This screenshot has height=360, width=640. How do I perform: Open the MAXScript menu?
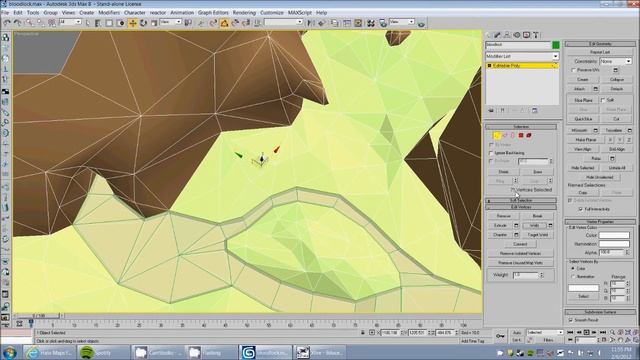(300, 13)
